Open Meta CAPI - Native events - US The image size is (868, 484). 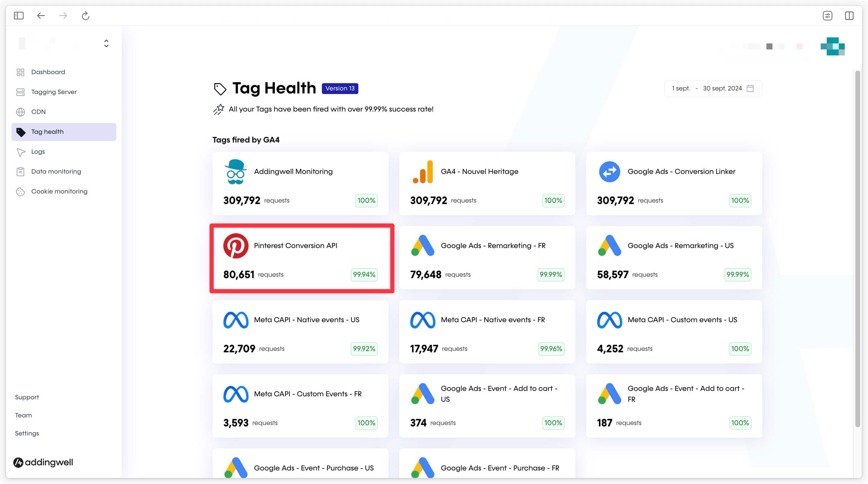(300, 332)
